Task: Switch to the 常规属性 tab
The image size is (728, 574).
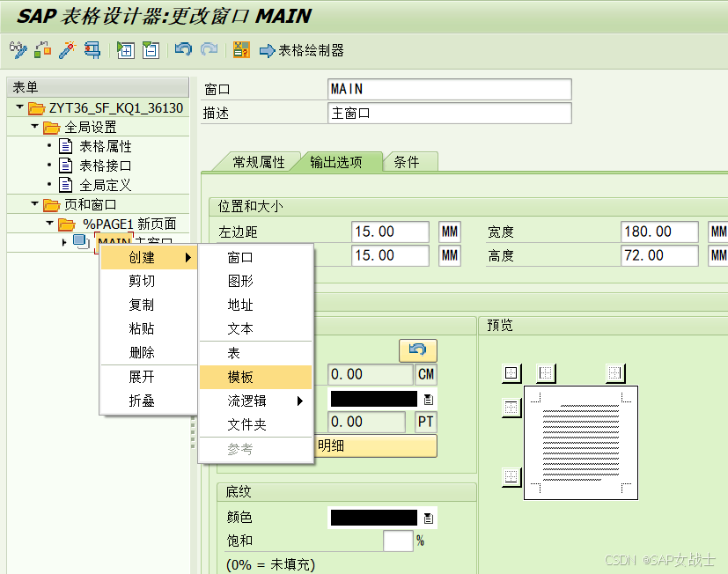Action: 259,162
